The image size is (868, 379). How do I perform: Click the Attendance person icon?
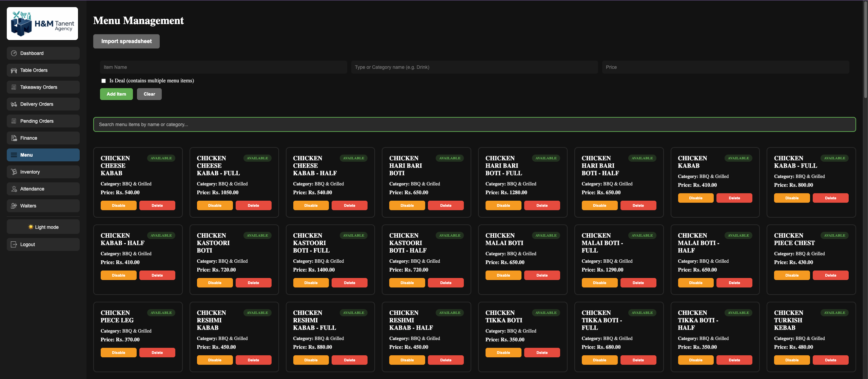pos(14,189)
